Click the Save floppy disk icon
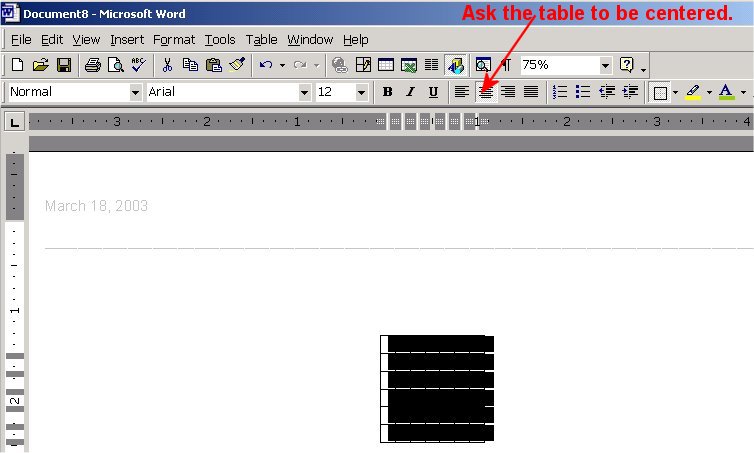Screen dimensions: 754x453 (x=63, y=65)
